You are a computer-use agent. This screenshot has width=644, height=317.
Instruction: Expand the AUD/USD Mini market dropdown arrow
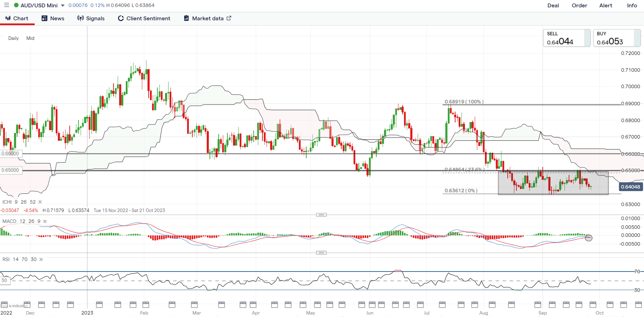point(63,6)
